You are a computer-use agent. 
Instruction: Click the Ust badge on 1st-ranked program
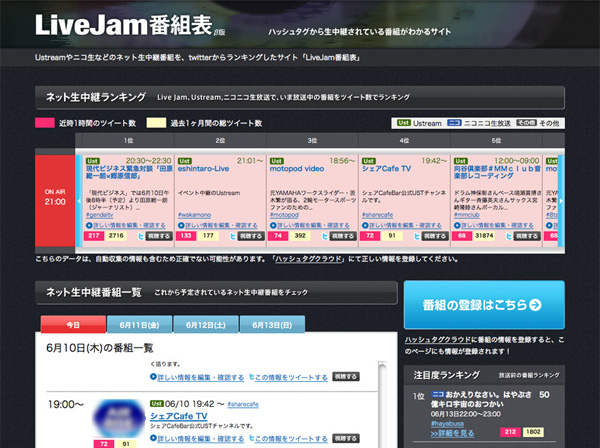(91, 159)
